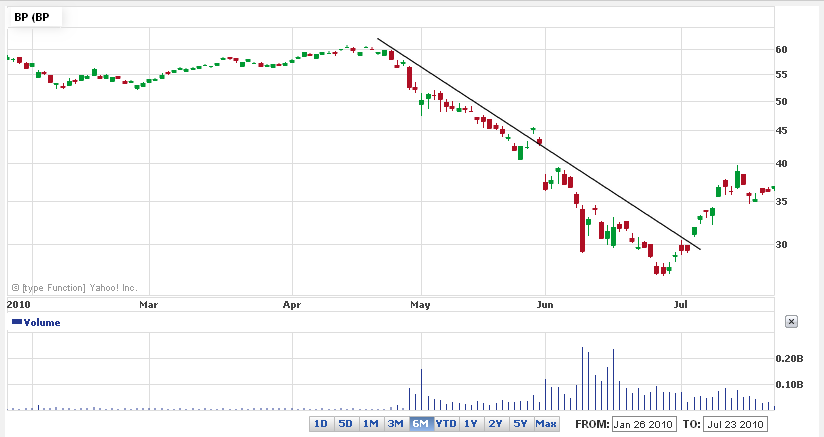Screen dimensions: 824x437
Task: Edit the TO date field
Action: (x=735, y=424)
